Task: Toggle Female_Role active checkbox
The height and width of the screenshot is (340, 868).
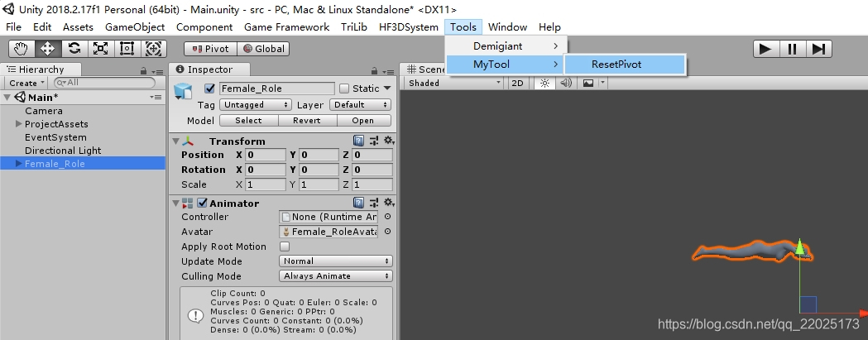Action: pos(209,88)
